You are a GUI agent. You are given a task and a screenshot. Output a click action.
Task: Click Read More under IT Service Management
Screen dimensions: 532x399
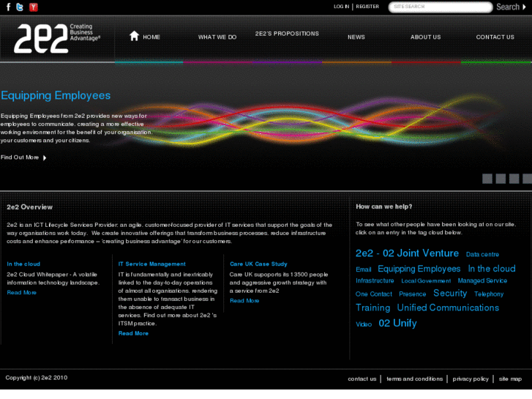click(x=133, y=333)
